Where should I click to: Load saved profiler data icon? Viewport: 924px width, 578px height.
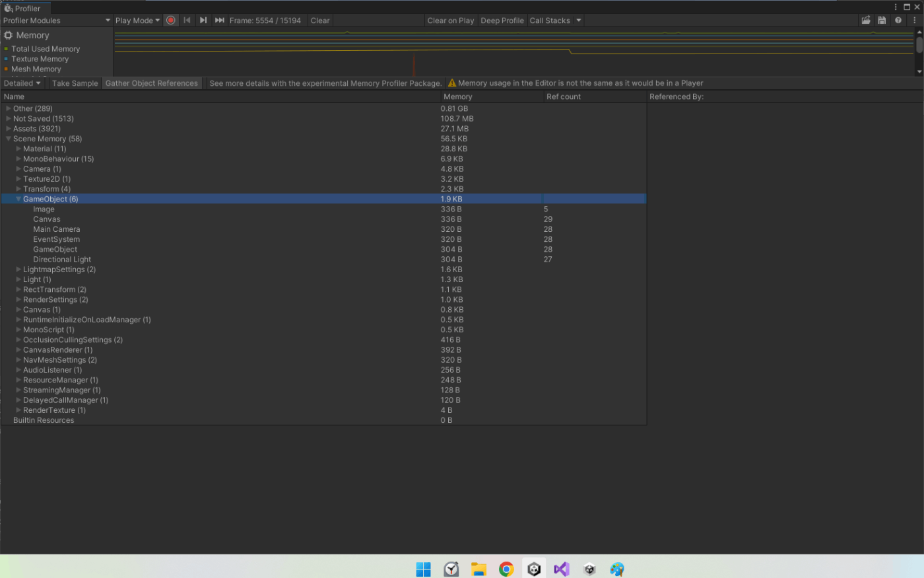pos(866,20)
